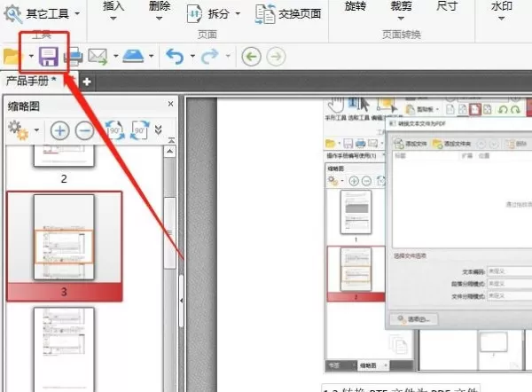This screenshot has height=392, width=532.
Task: Collapse the side panel with splitter arrow
Action: [181, 301]
